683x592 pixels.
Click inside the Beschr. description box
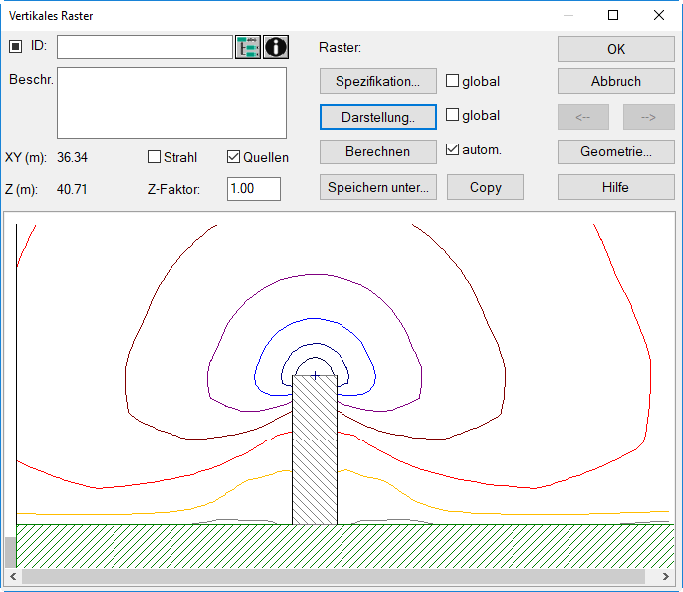coord(172,103)
